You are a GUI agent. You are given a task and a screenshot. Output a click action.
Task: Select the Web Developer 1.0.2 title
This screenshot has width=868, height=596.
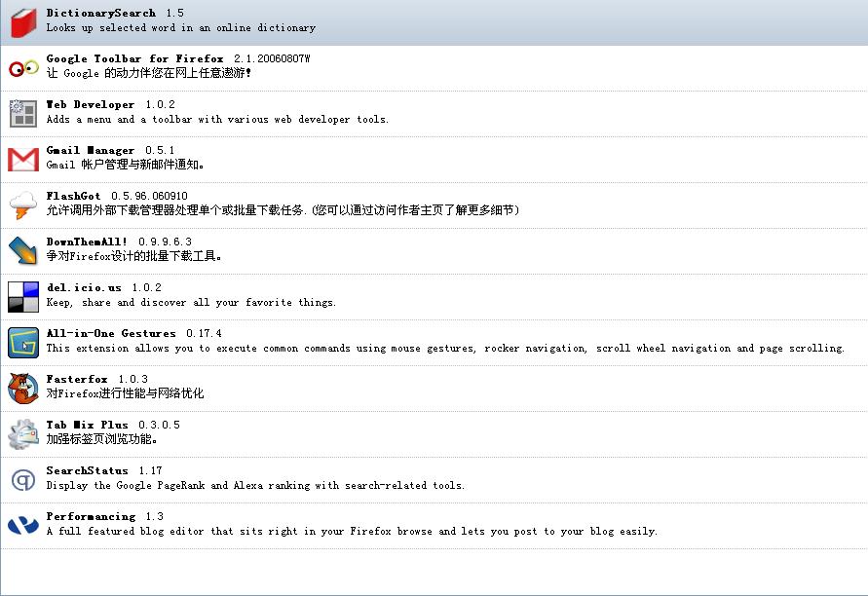click(110, 104)
